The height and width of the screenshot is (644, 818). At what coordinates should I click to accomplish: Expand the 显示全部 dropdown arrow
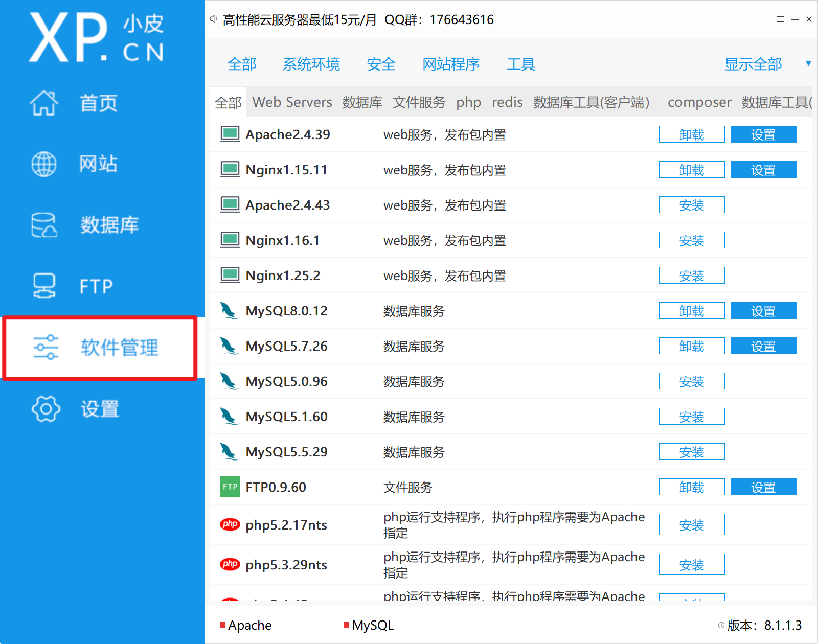pyautogui.click(x=808, y=64)
